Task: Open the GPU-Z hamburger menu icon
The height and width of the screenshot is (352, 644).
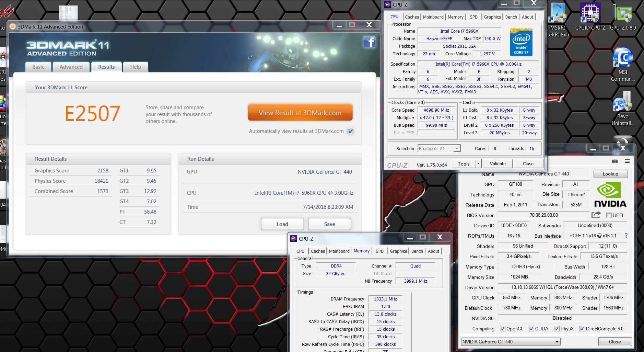Action: click(x=627, y=161)
